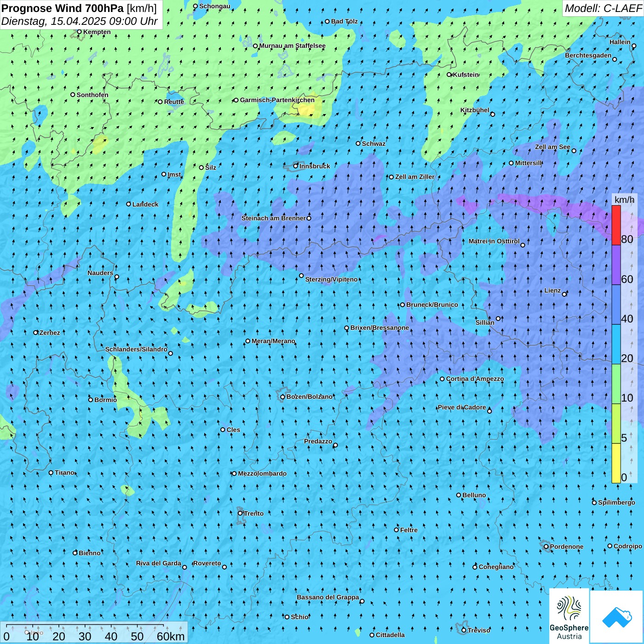Click the Pieve di Cadore label

pyautogui.click(x=461, y=407)
